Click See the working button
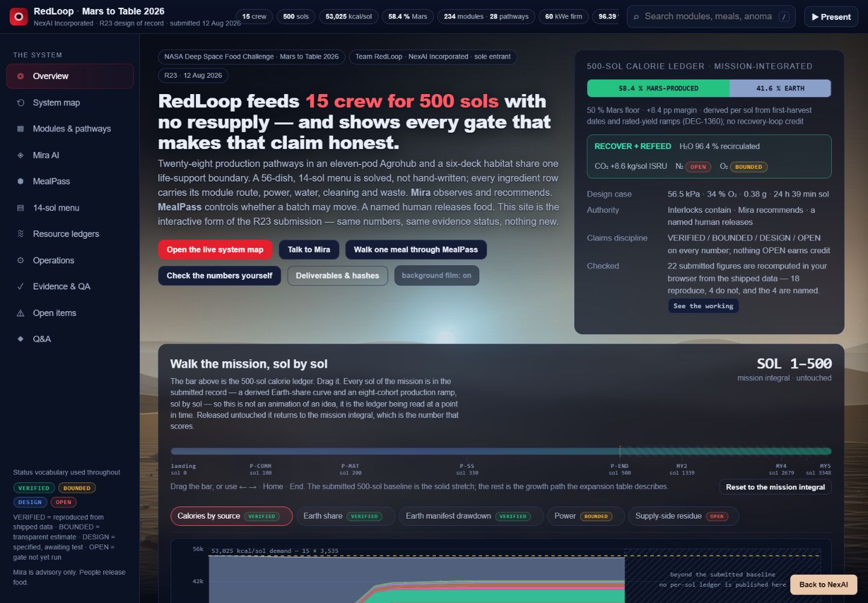 [x=703, y=306]
